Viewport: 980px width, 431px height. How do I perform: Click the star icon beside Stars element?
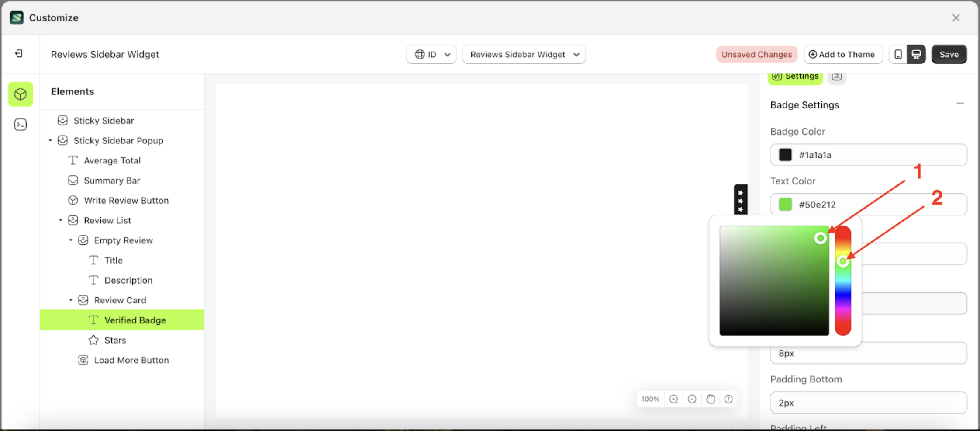pyautogui.click(x=93, y=340)
